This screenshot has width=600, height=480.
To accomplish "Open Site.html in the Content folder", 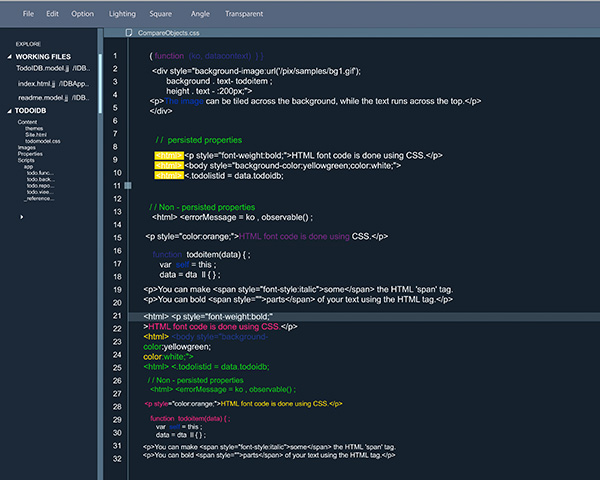I will pyautogui.click(x=36, y=134).
